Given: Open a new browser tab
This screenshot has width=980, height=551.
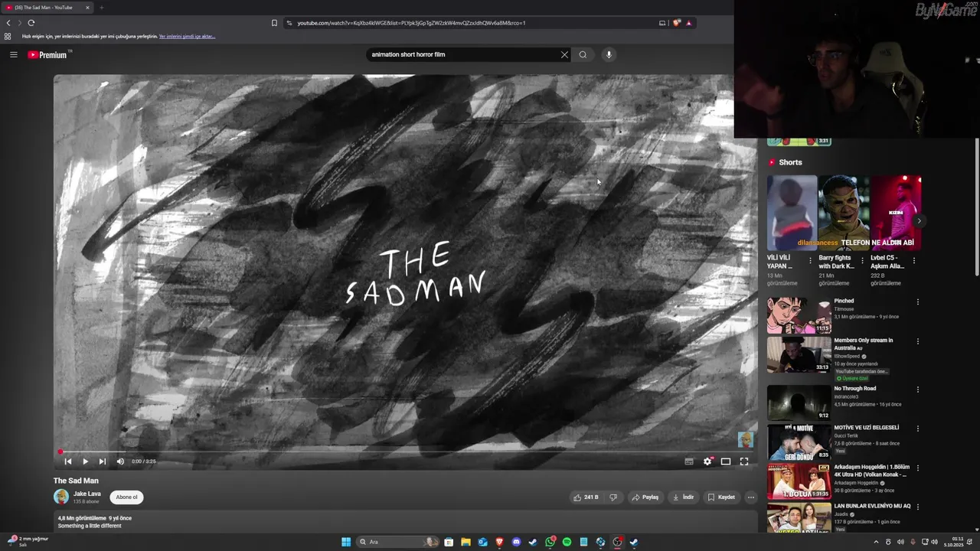Looking at the screenshot, I should click(x=101, y=8).
